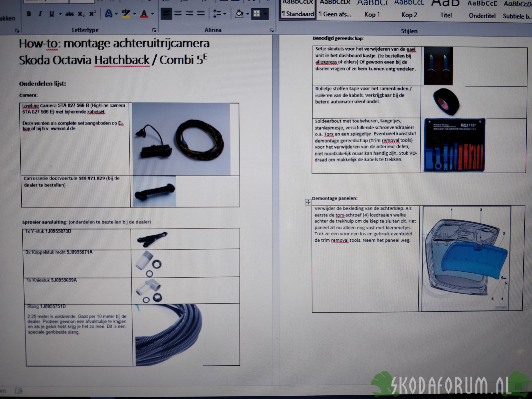Apply the Titel style
The width and height of the screenshot is (532, 399).
click(446, 10)
